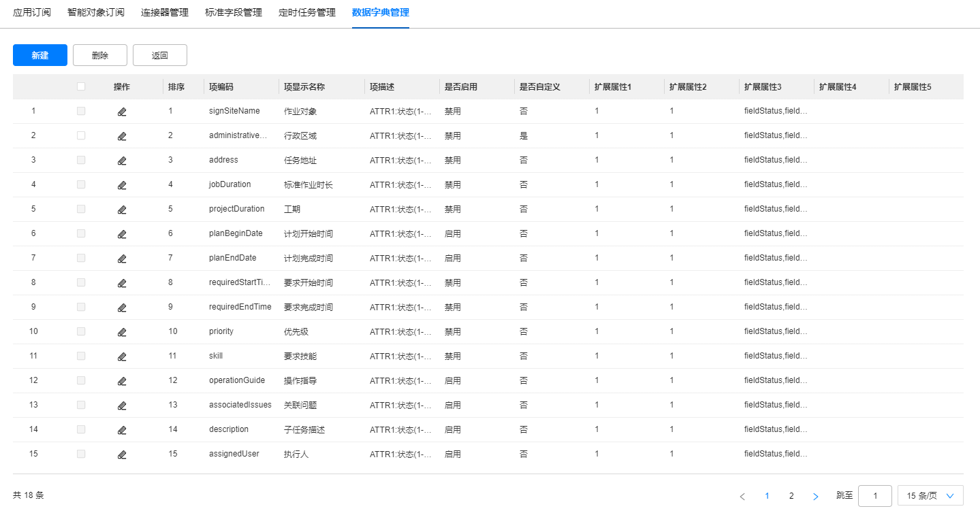
Task: Go to previous page arrow
Action: 742,496
